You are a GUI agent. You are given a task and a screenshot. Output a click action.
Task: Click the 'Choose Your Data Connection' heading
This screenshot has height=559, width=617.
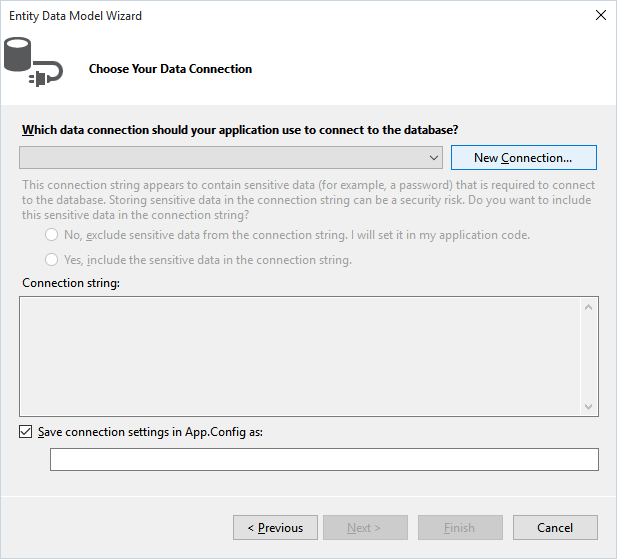pos(170,69)
